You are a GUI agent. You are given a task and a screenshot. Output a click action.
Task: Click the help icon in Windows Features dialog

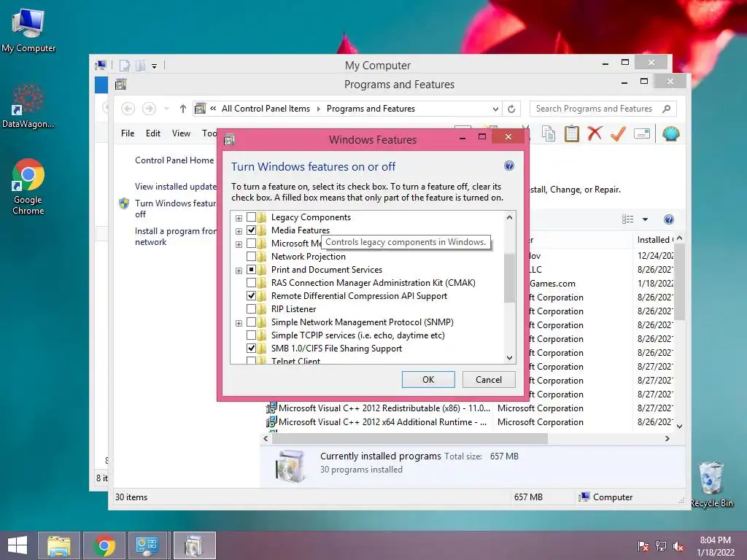[x=508, y=166]
